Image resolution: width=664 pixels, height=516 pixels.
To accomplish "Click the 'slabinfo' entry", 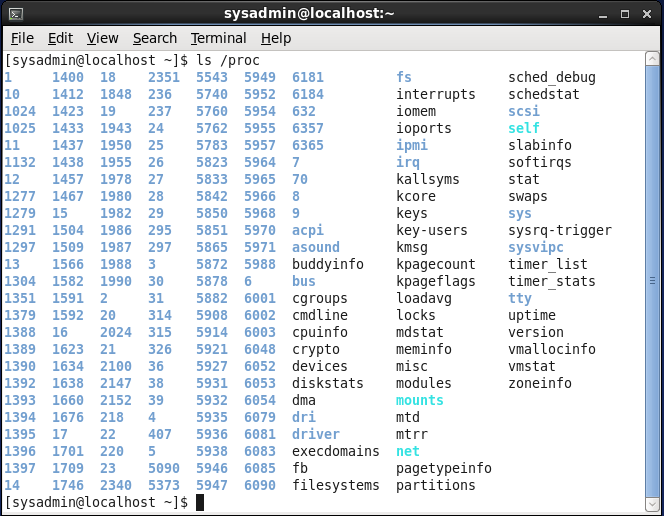I will pyautogui.click(x=540, y=145).
